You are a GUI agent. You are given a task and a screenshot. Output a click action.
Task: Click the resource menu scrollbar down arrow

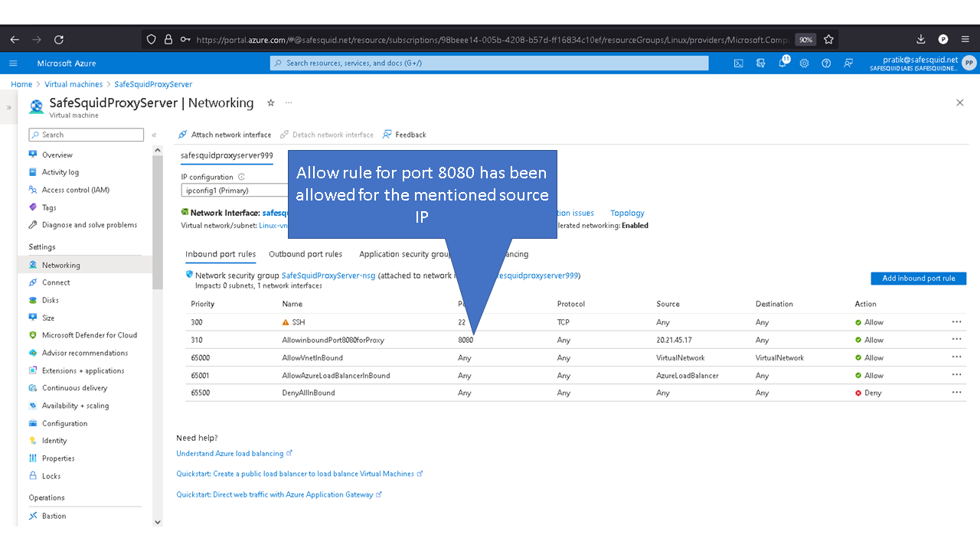pyautogui.click(x=158, y=522)
